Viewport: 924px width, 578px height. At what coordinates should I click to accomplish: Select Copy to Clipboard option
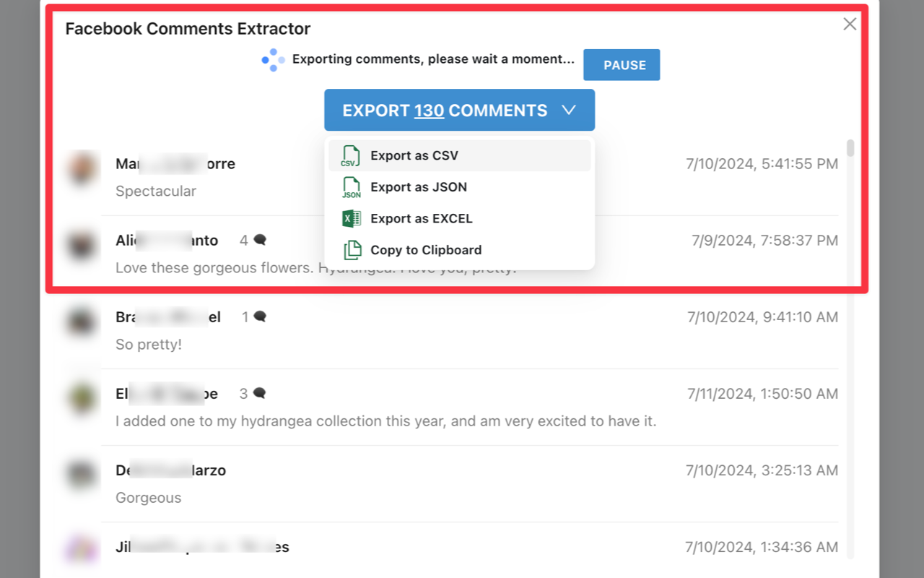(x=426, y=250)
